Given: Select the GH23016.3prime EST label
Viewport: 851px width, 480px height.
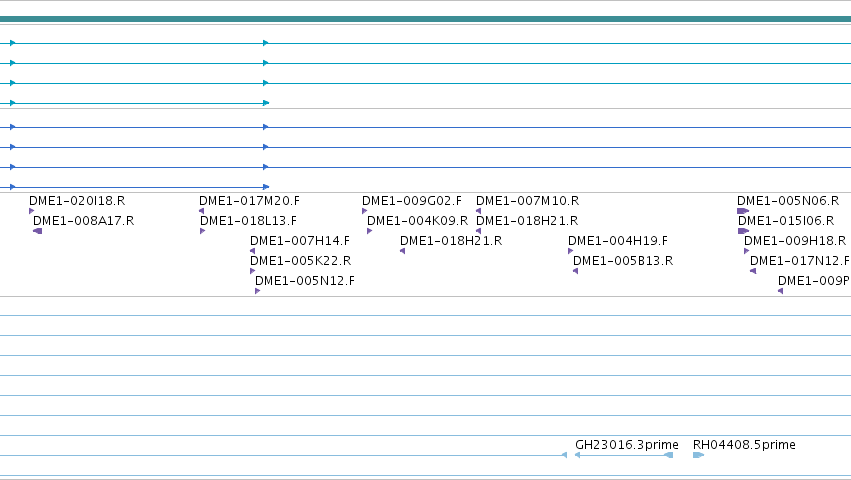Looking at the screenshot, I should [627, 445].
